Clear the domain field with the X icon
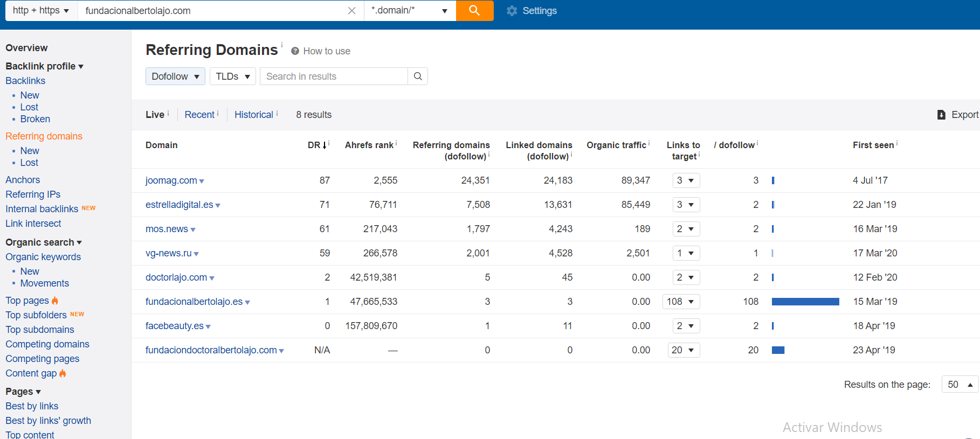The height and width of the screenshot is (439, 980). tap(351, 11)
